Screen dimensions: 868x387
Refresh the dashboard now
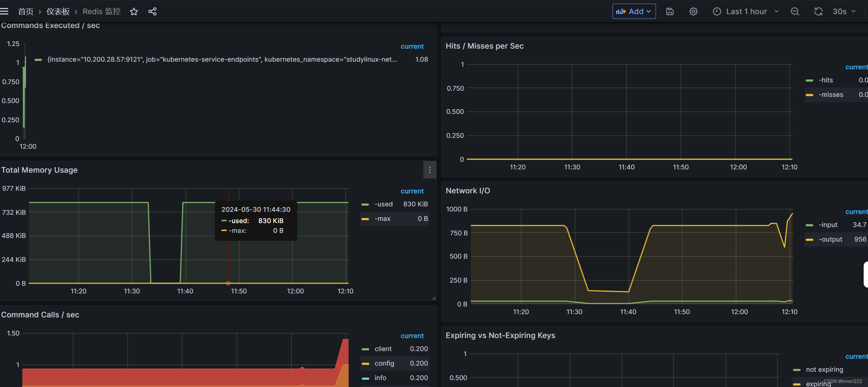coord(818,12)
